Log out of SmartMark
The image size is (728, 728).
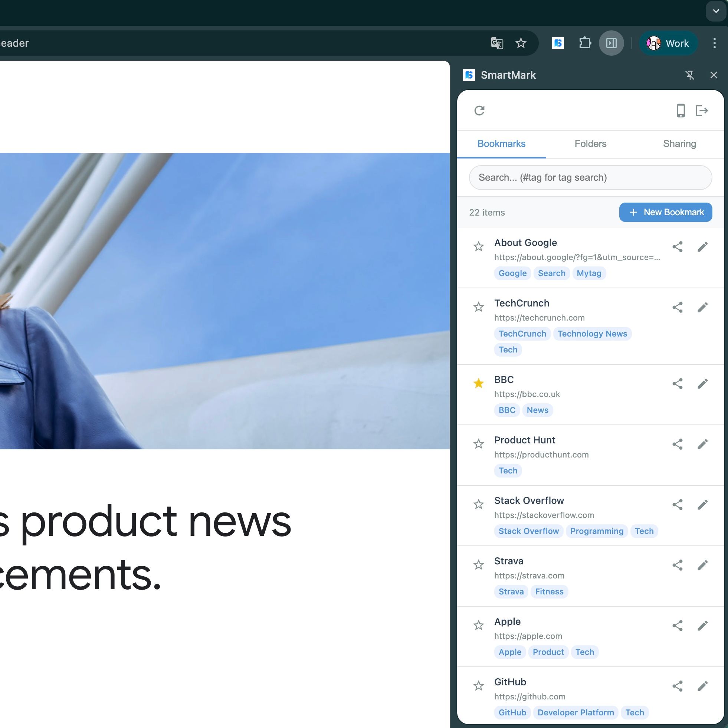point(702,111)
